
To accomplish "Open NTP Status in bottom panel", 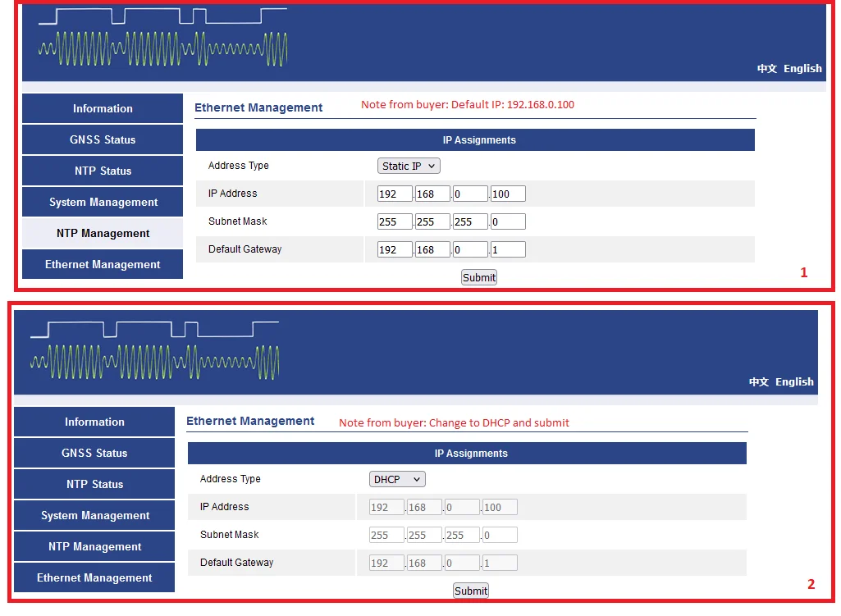I will coord(94,484).
